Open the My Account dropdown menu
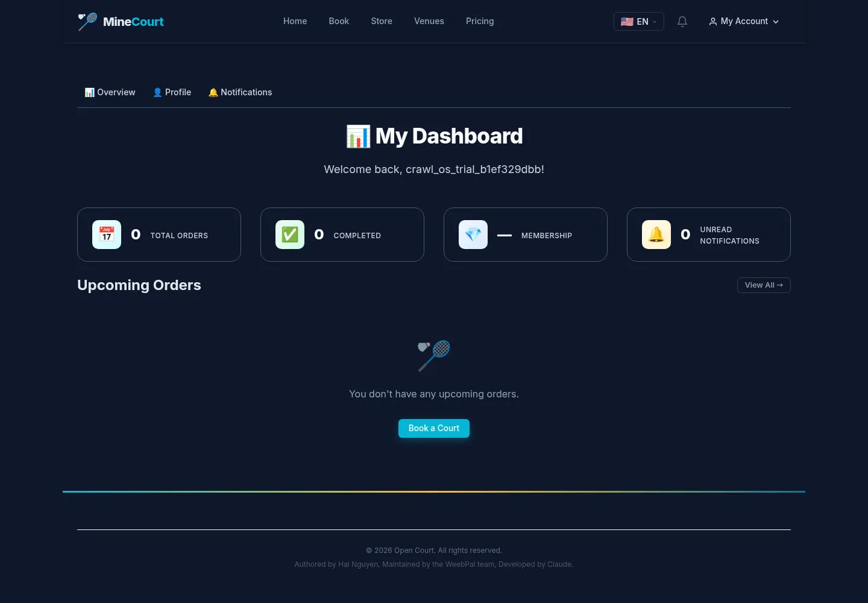 pos(744,22)
